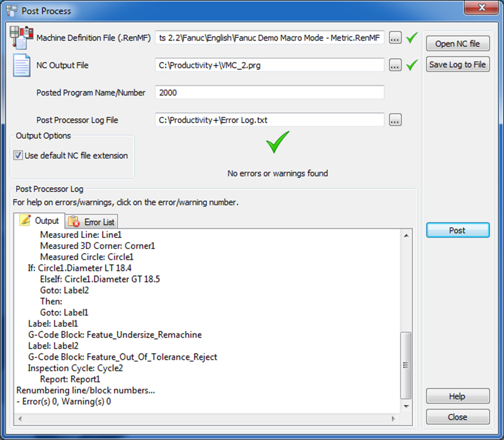Click the Close button at bottom
This screenshot has width=504, height=440.
(x=458, y=417)
